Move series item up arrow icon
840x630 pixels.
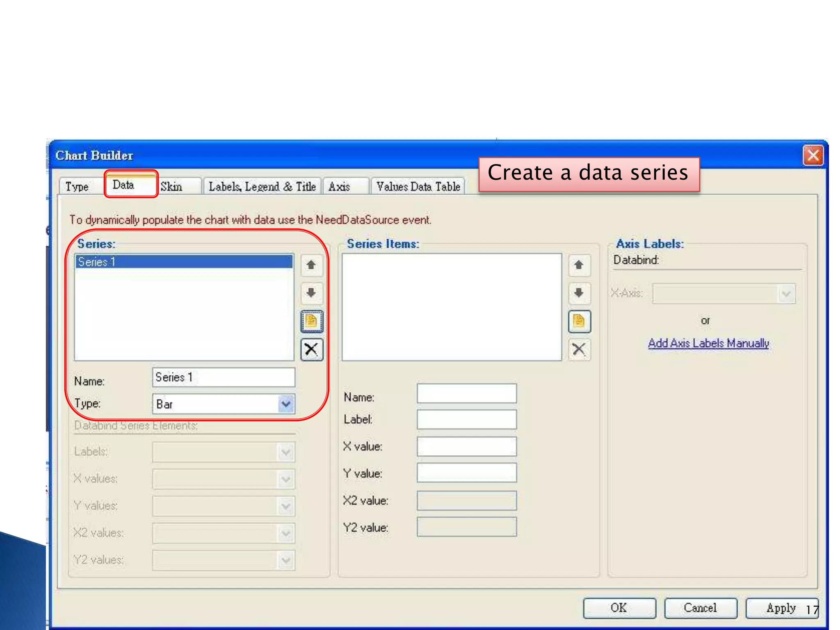coord(579,265)
